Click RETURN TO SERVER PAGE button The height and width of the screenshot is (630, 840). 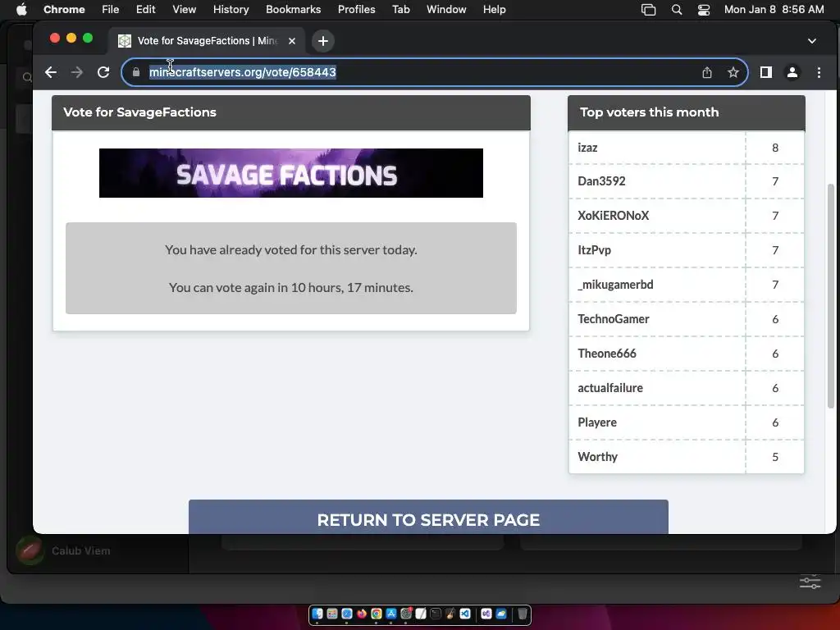pos(428,517)
